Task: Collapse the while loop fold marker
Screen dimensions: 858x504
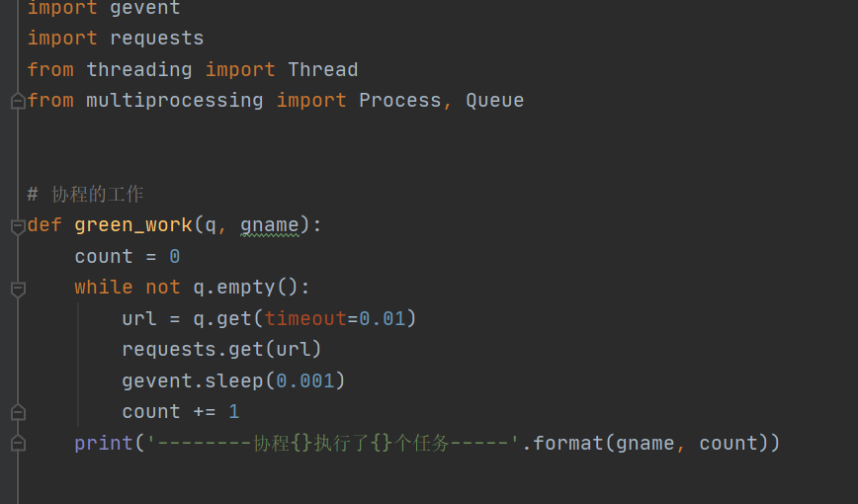Action: 17,289
